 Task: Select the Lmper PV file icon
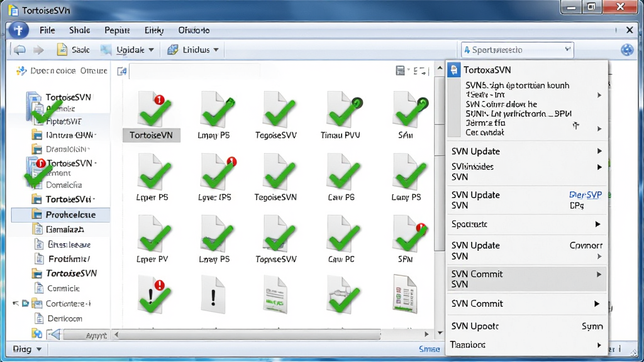coord(152,239)
